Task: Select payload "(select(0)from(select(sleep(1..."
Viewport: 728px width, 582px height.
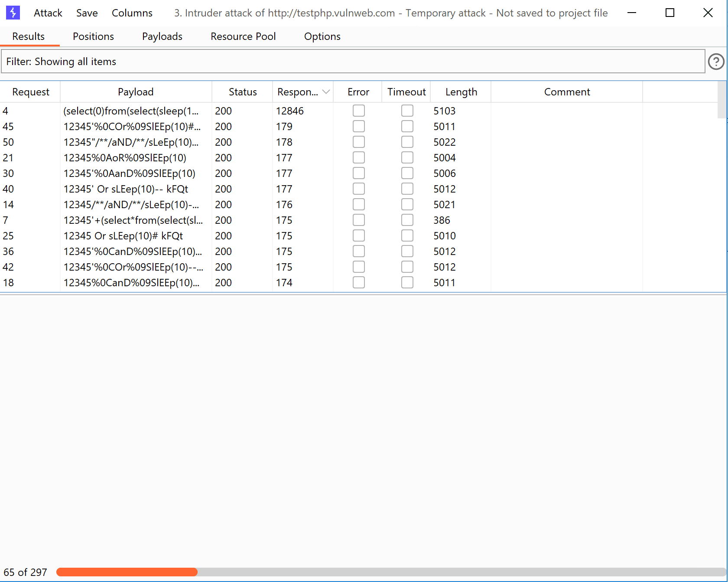Action: 131,111
